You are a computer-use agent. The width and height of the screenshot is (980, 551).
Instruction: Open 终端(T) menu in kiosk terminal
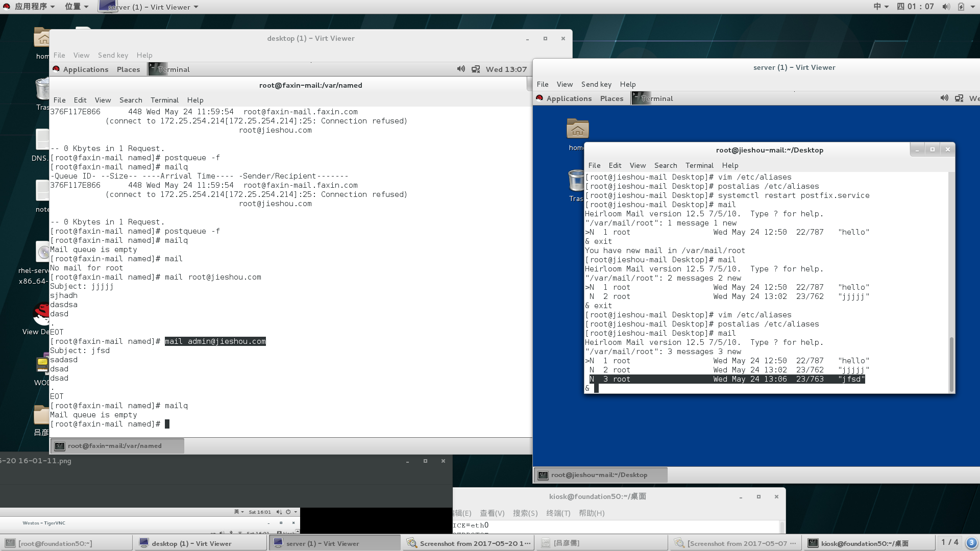pos(558,513)
